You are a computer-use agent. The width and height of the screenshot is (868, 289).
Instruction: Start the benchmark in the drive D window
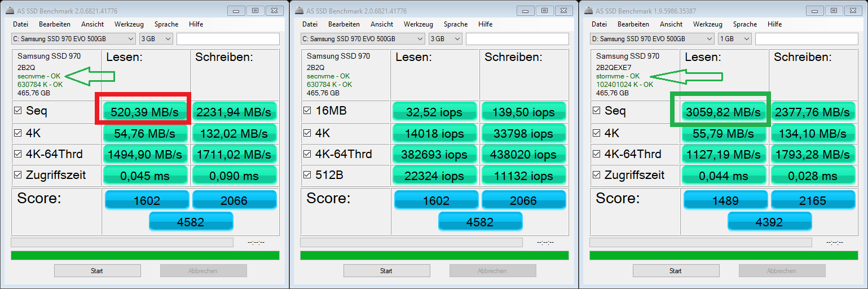pos(676,271)
